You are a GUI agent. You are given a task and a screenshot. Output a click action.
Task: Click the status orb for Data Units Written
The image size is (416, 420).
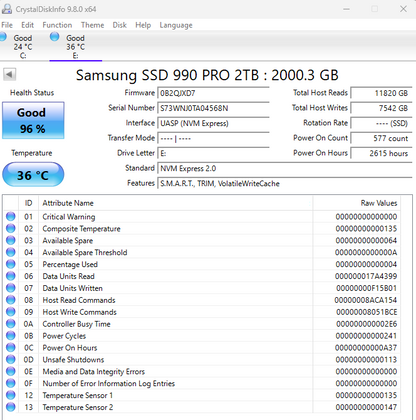[x=11, y=288]
